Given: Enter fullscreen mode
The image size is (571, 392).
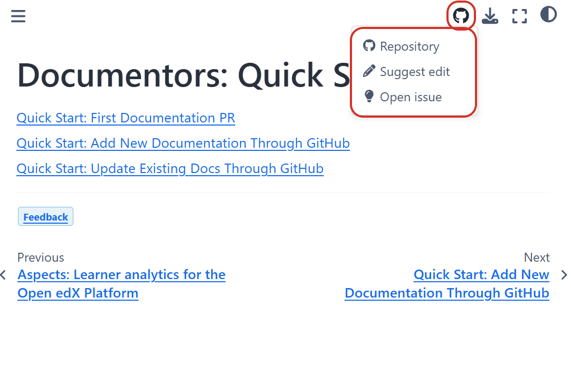Looking at the screenshot, I should click(520, 16).
